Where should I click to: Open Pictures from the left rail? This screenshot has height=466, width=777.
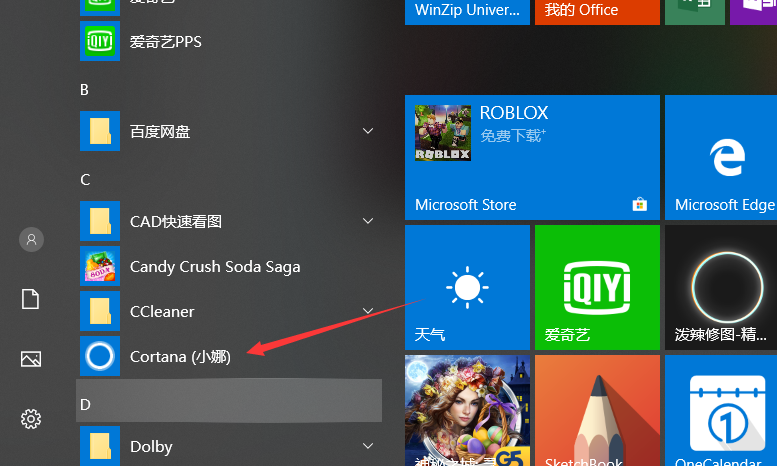point(31,359)
